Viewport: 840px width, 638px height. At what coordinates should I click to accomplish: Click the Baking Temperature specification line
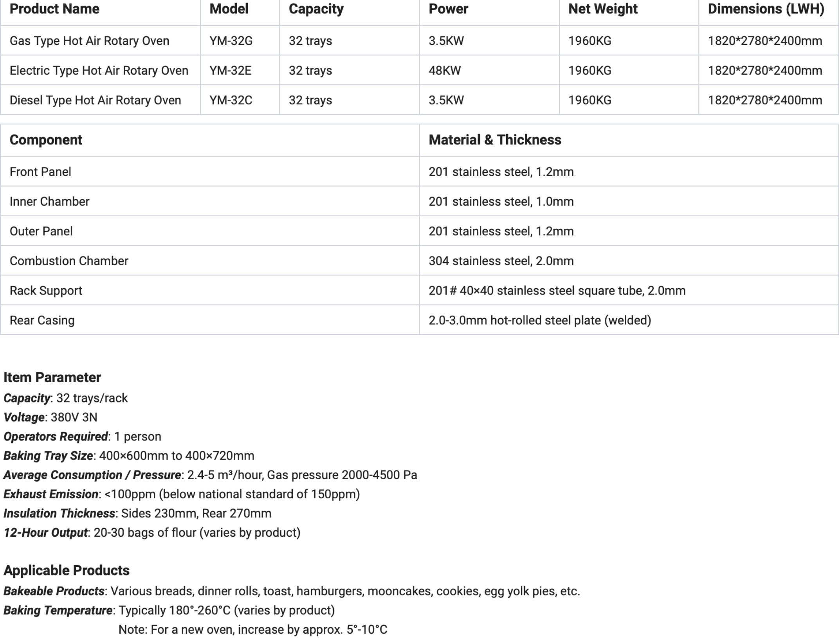point(169,610)
